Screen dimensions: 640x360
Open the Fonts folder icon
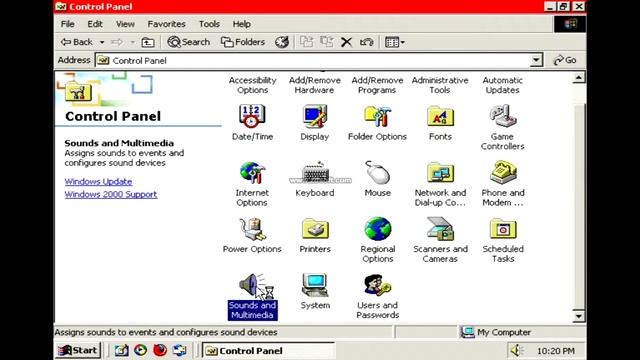(440, 116)
